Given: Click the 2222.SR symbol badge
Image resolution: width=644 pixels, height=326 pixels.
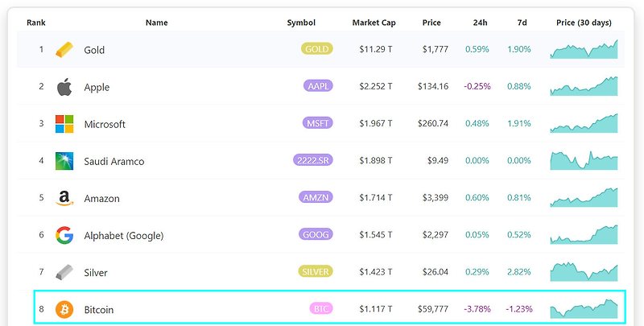Looking at the screenshot, I should tap(313, 160).
